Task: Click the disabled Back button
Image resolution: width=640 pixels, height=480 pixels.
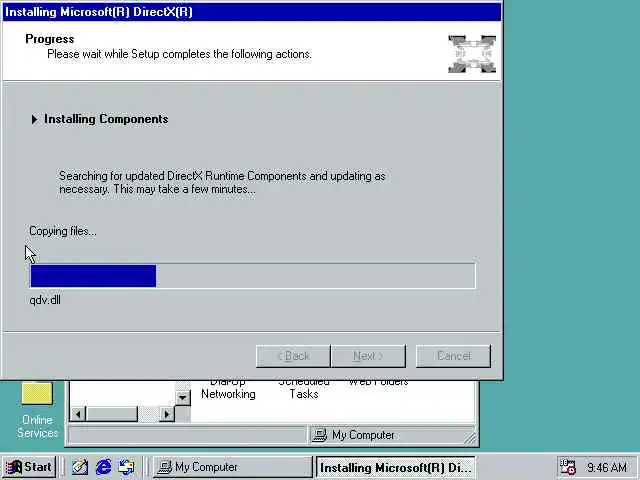Action: [293, 356]
